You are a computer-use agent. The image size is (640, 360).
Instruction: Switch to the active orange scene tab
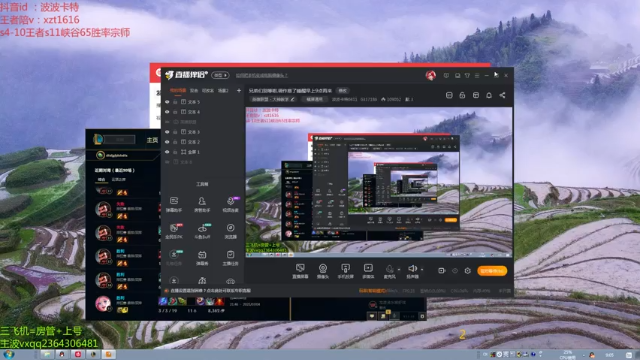178,91
